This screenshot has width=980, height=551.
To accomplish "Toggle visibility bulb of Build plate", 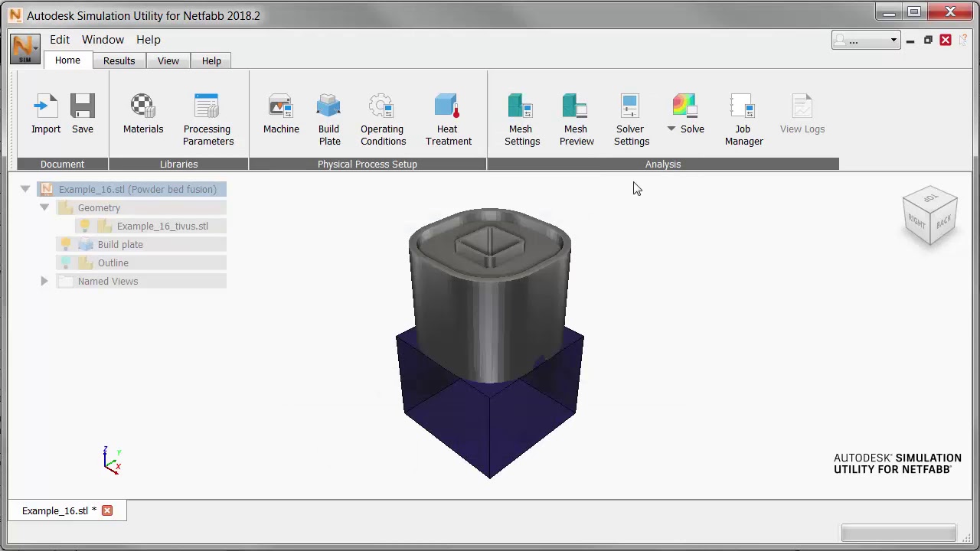I will pos(66,244).
